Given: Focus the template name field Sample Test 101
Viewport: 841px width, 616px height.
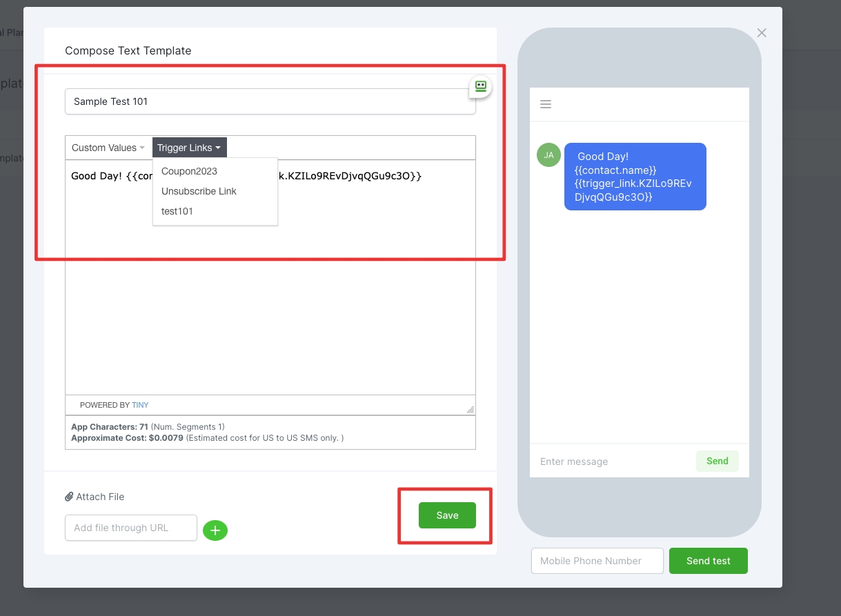Looking at the screenshot, I should [x=270, y=101].
